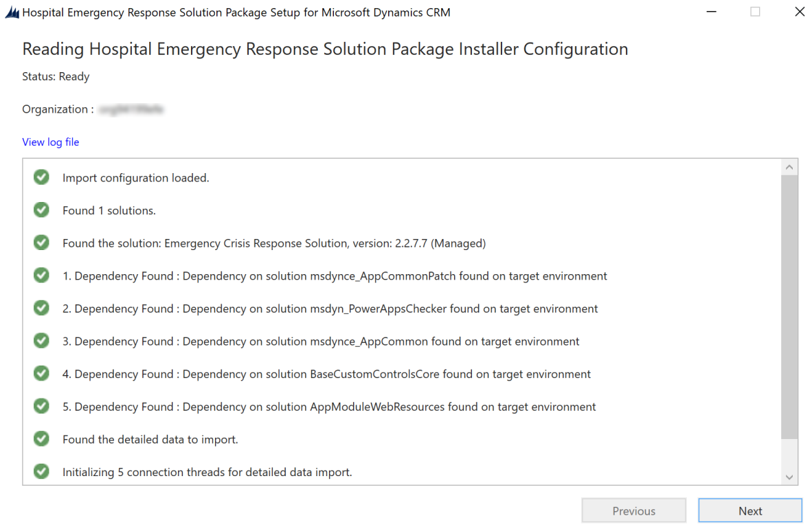Click check icon next to Emergency Crisis Response Solution
812x529 pixels.
coord(42,243)
